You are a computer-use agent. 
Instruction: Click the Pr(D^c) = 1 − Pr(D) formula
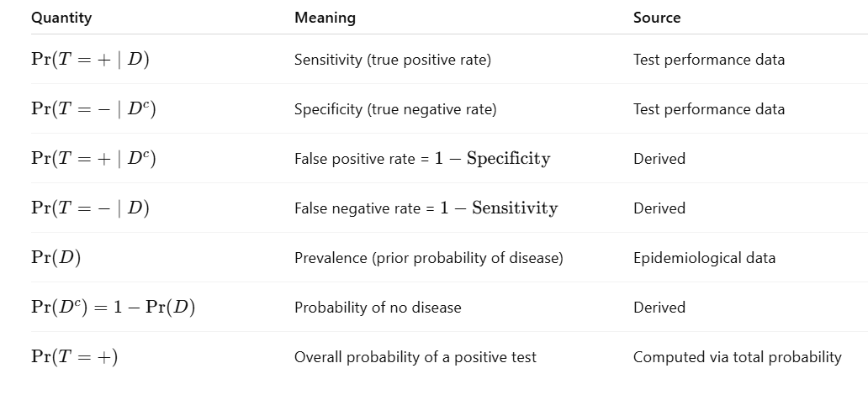pyautogui.click(x=113, y=307)
